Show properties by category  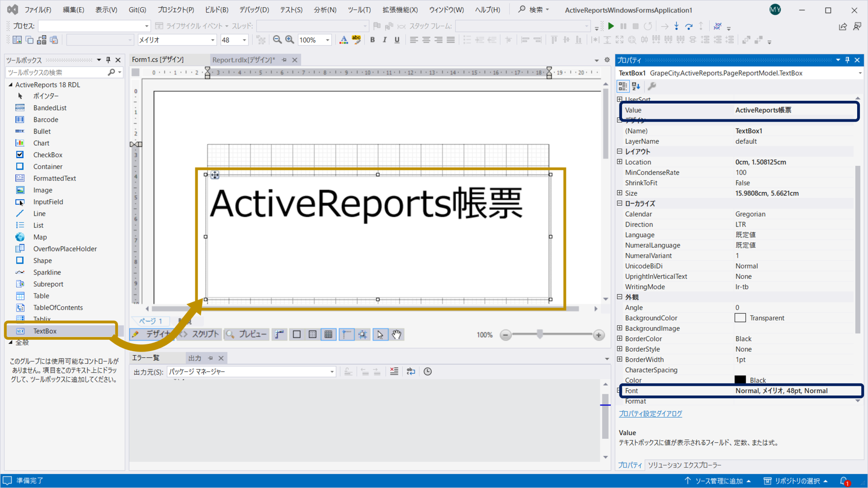(623, 86)
